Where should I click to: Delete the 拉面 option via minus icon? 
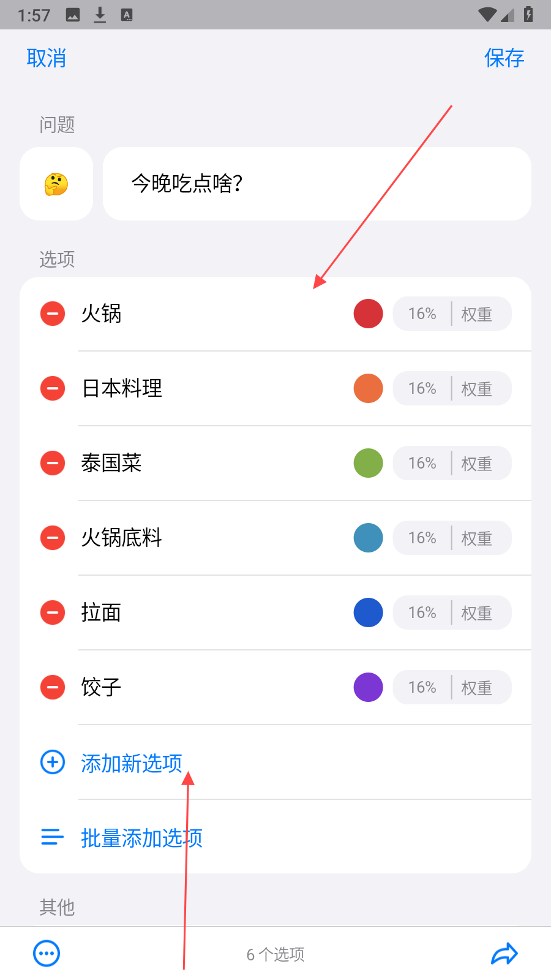[53, 612]
